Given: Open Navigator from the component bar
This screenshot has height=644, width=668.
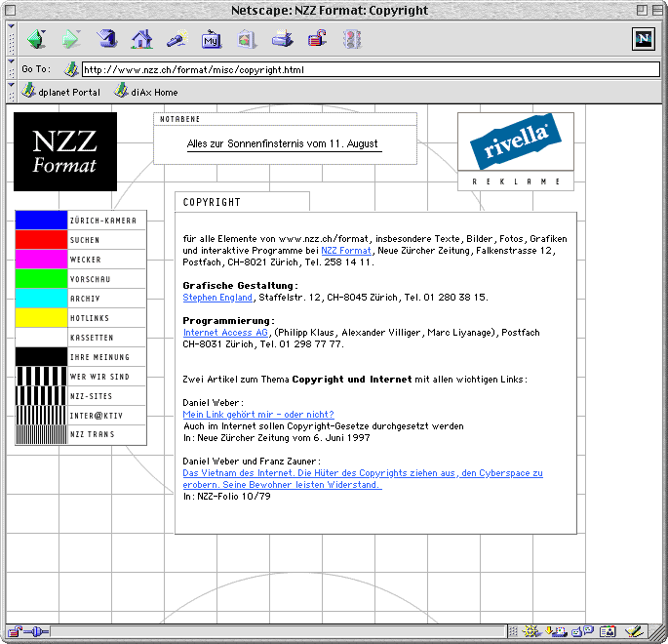Looking at the screenshot, I should (531, 631).
